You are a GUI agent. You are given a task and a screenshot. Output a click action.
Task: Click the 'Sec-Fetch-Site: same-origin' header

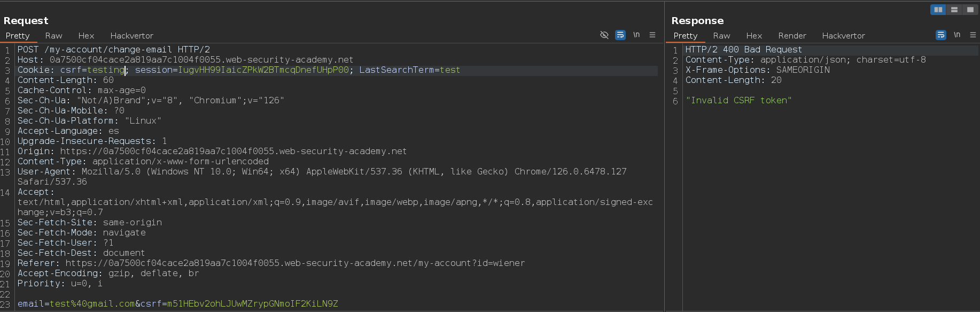(x=90, y=223)
